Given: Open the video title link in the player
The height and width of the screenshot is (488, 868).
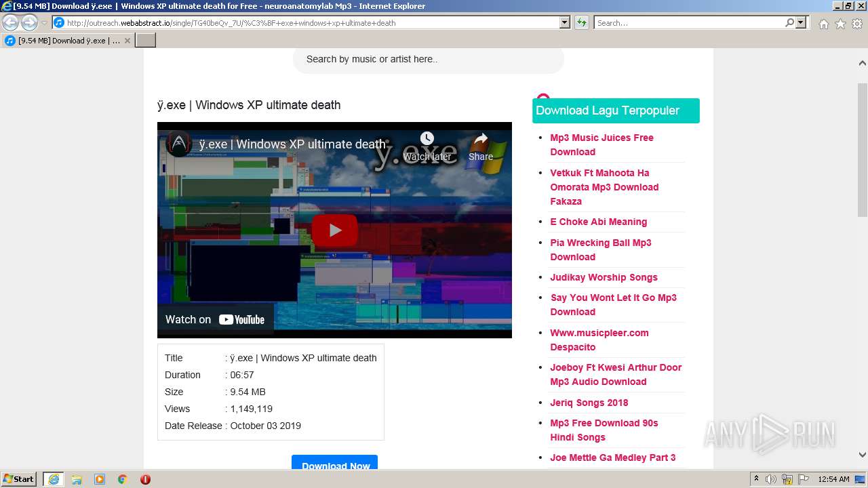Looking at the screenshot, I should tap(292, 144).
